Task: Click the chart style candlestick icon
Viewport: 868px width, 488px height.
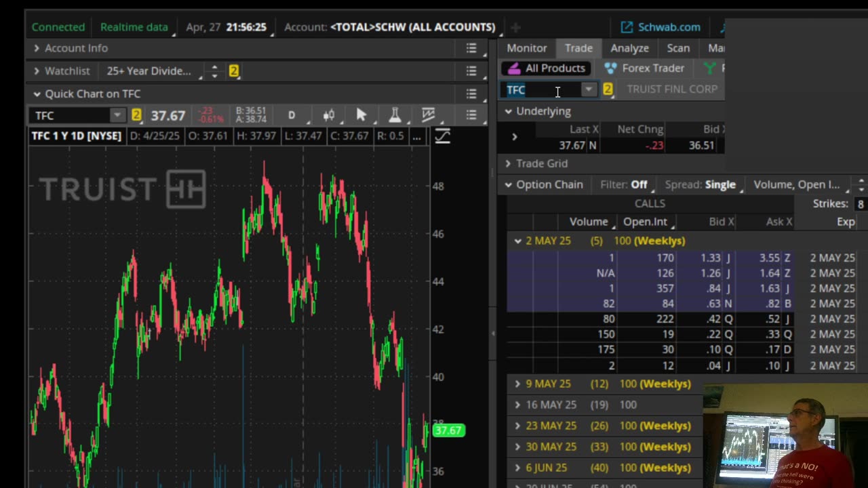Action: point(329,115)
